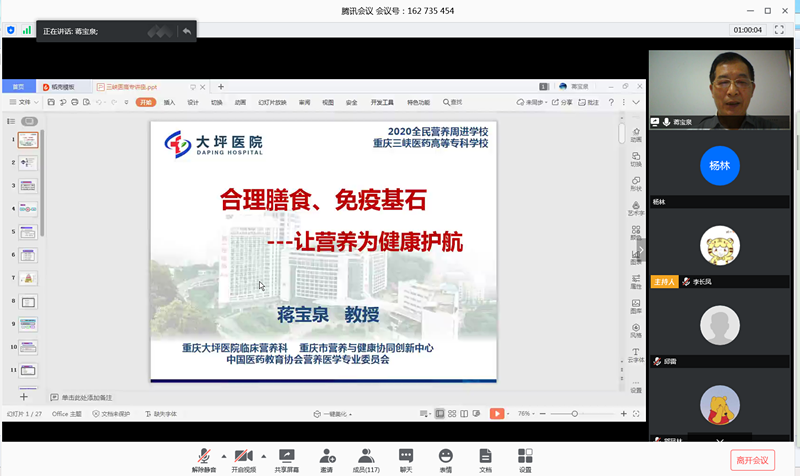Screen dimensions: 800x476
Task: Open the Chat panel
Action: point(406,456)
